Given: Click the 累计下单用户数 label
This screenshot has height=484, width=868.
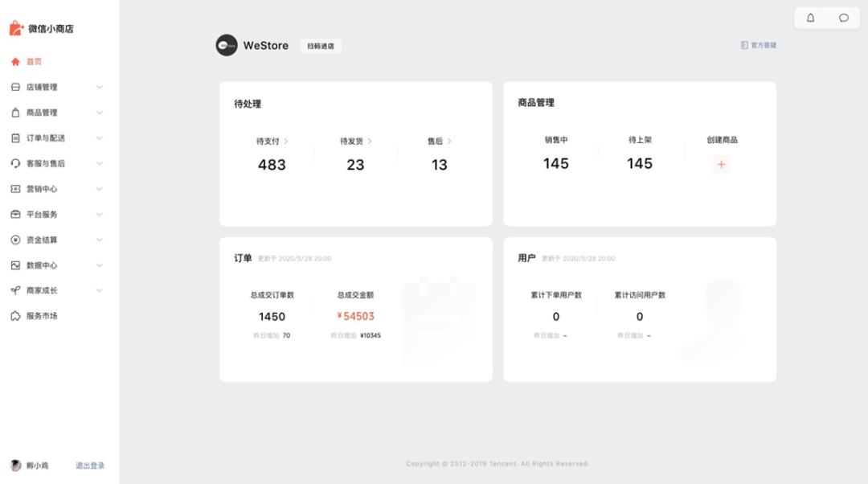Looking at the screenshot, I should tap(556, 295).
